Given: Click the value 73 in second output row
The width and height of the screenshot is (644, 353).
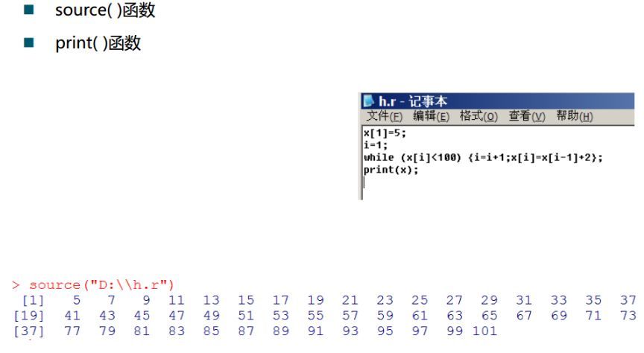Looking at the screenshot, I should coord(628,316).
